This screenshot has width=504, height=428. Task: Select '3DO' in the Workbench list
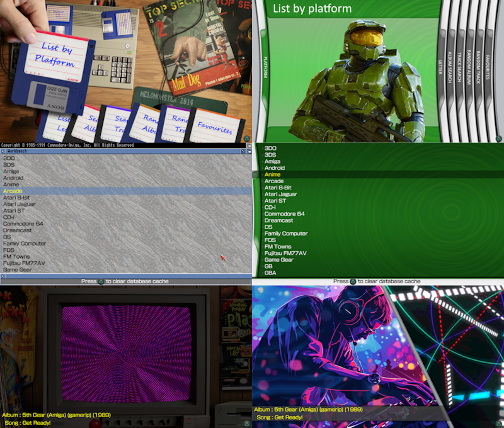(x=9, y=158)
